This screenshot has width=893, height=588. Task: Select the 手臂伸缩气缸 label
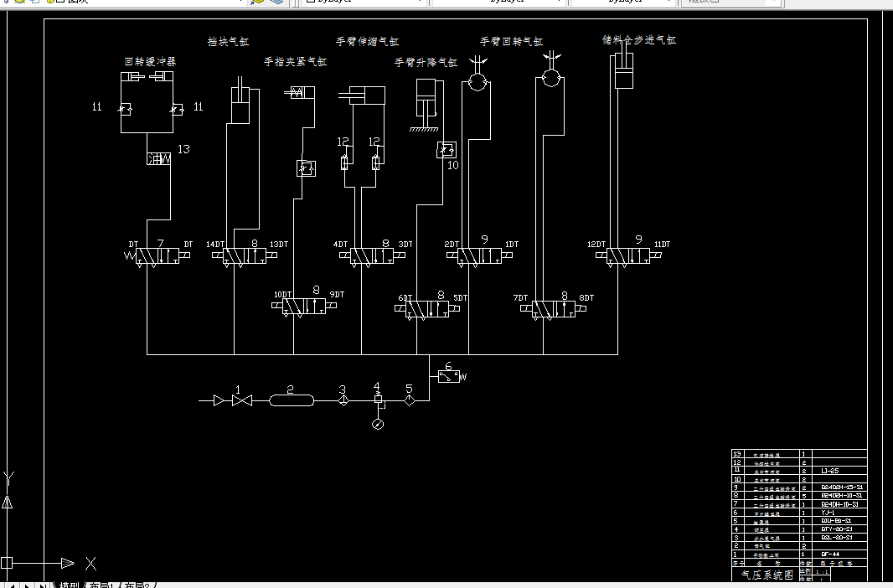click(x=367, y=41)
